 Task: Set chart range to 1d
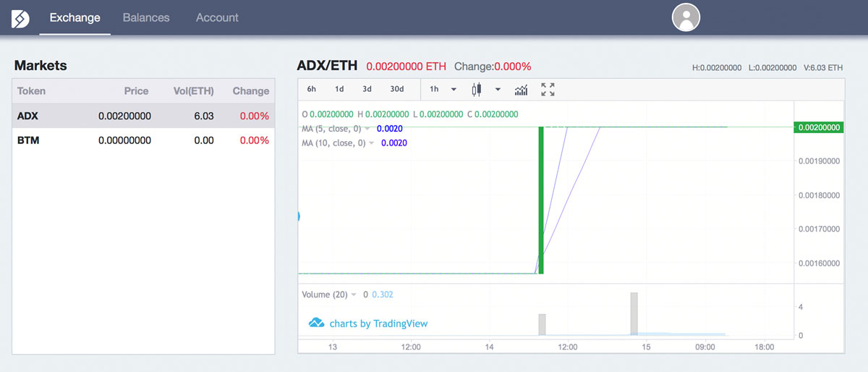tap(339, 90)
